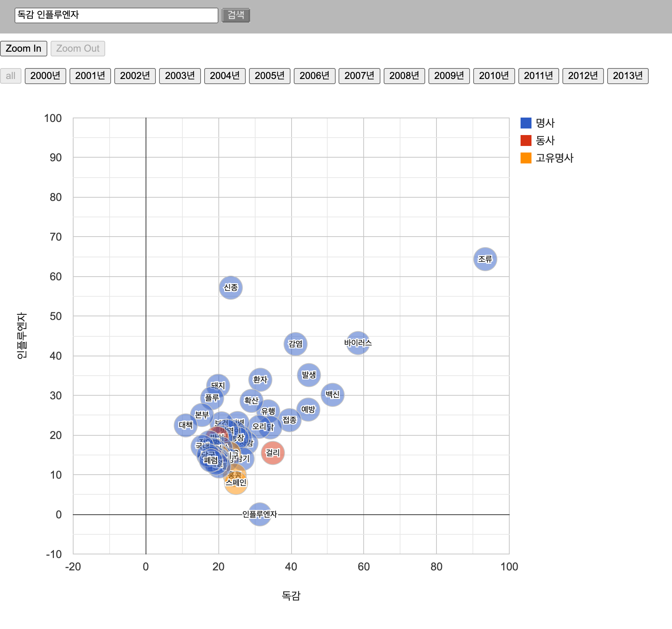672x629 pixels.
Task: Click the 동사 legend label
Action: tap(545, 141)
